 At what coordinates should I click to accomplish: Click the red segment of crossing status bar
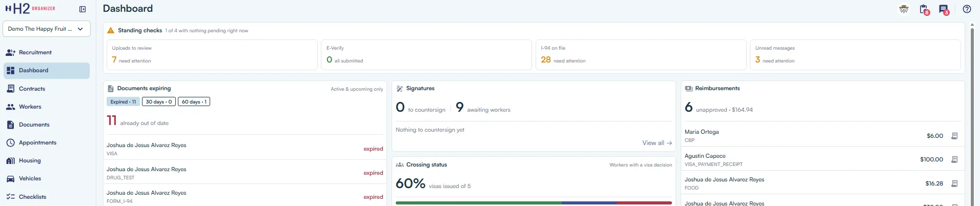(x=644, y=203)
